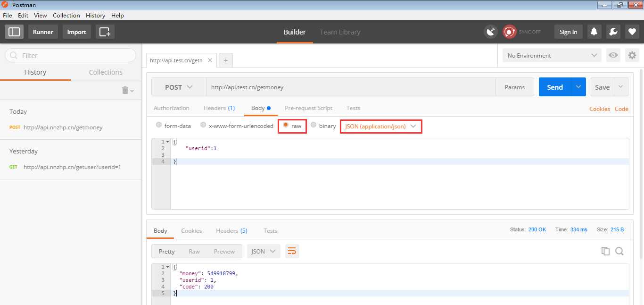Open the Help menu
Viewport: 644px width, 305px height.
(117, 15)
